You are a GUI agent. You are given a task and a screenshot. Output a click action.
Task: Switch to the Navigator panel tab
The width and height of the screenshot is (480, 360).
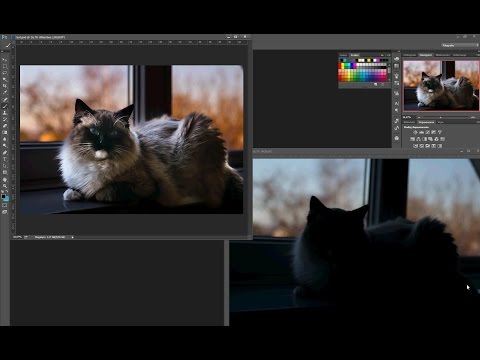click(x=426, y=55)
